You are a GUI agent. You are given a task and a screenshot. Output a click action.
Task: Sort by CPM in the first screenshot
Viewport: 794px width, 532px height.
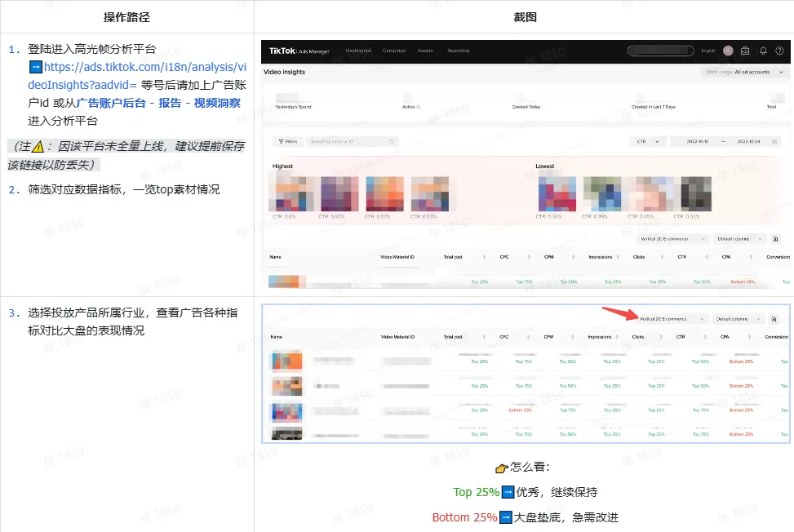click(573, 257)
